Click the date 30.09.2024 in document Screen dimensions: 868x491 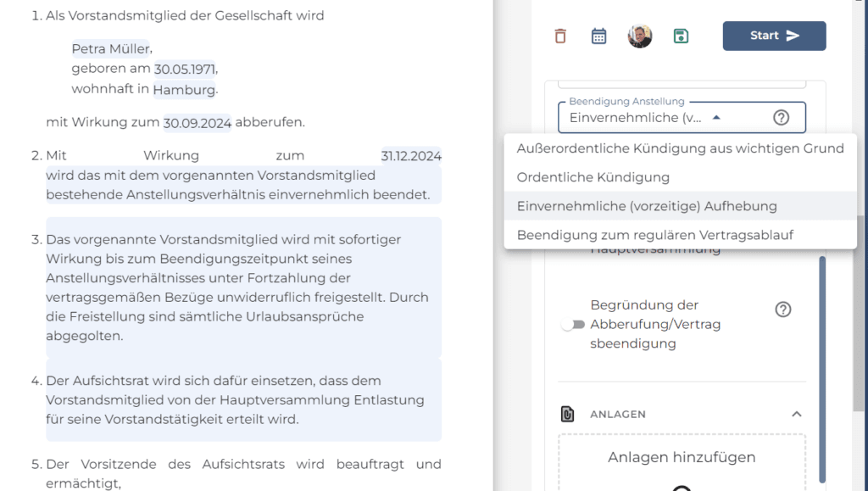click(197, 123)
